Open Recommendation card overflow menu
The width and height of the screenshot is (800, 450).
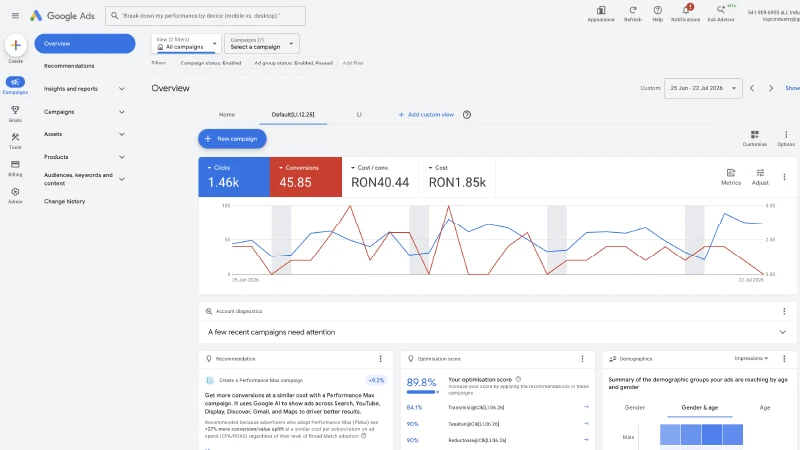point(381,359)
